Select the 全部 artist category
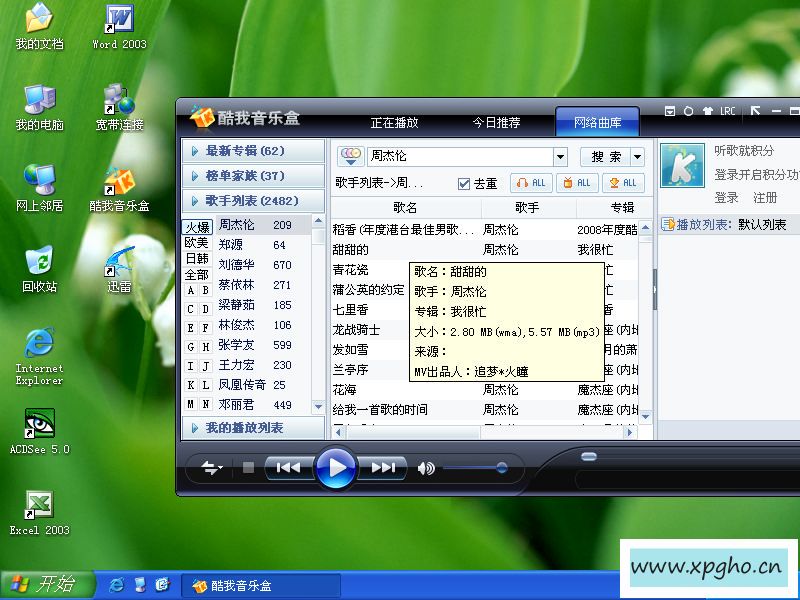 pyautogui.click(x=197, y=274)
